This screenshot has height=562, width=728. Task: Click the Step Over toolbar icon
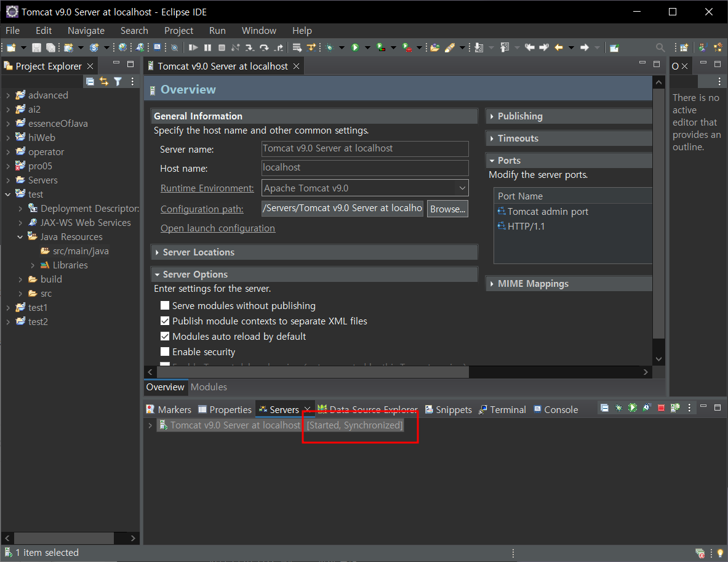click(x=264, y=47)
